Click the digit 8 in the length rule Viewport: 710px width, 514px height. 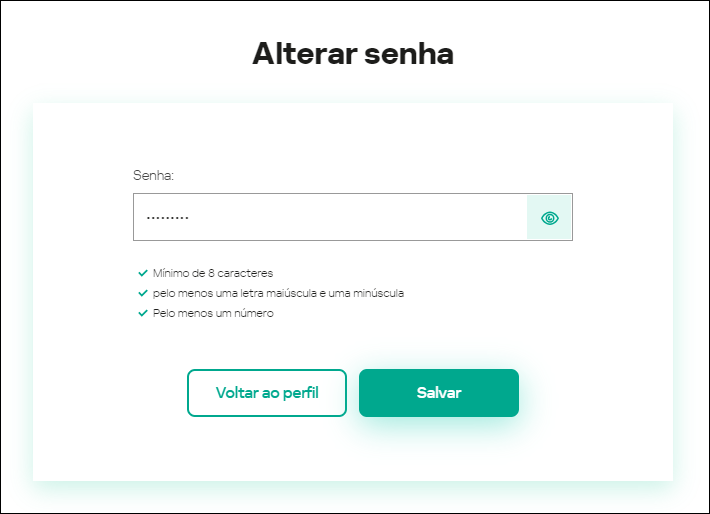click(x=213, y=273)
